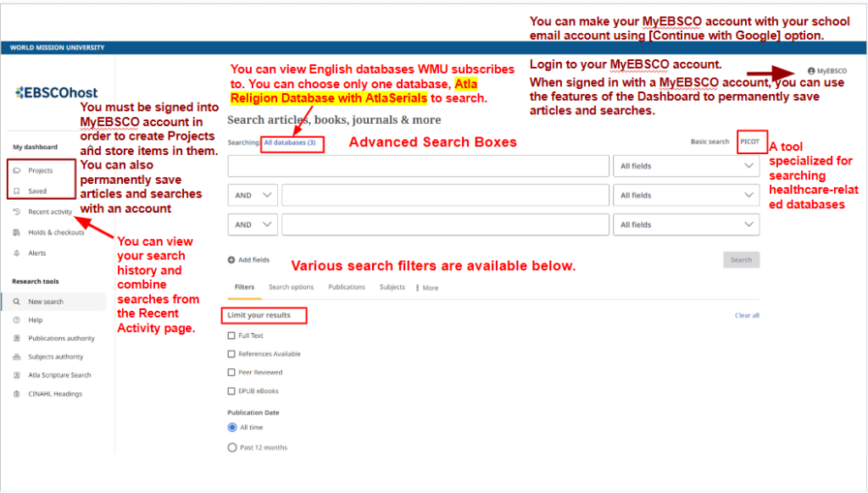Image resolution: width=868 pixels, height=493 pixels.
Task: Click the Saved bookmark icon
Action: click(17, 191)
